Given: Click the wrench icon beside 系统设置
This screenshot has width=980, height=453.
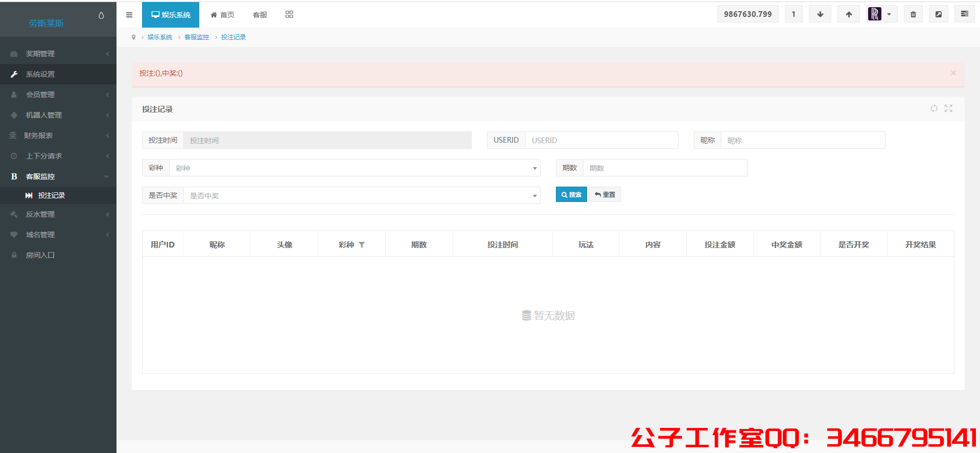Looking at the screenshot, I should tap(14, 74).
